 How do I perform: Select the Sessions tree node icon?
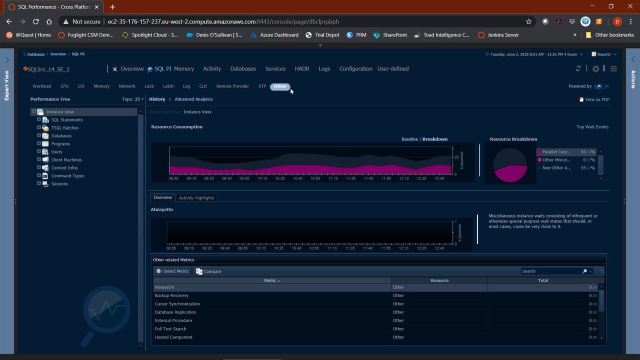[x=45, y=184]
